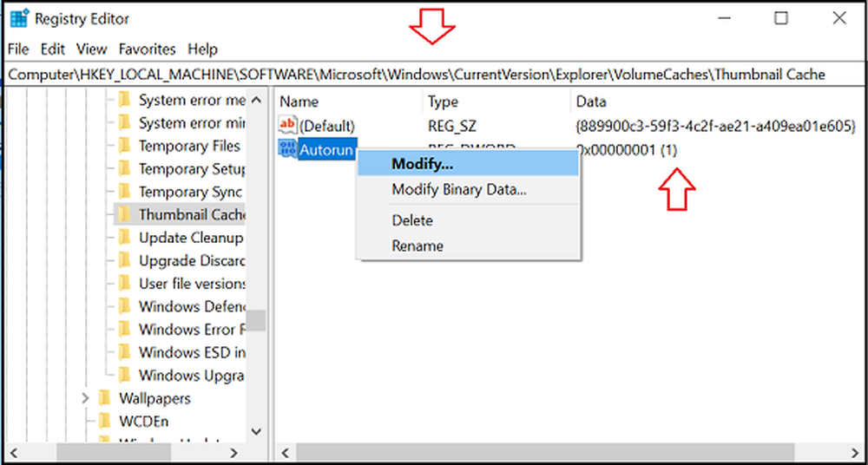Expand the Wallpapers tree node
868x465 pixels.
(86, 398)
